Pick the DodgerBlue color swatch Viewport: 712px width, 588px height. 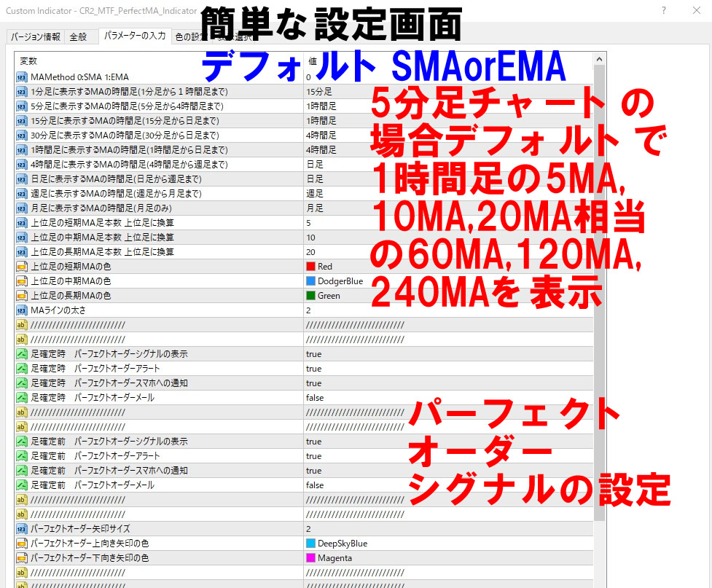pos(310,281)
